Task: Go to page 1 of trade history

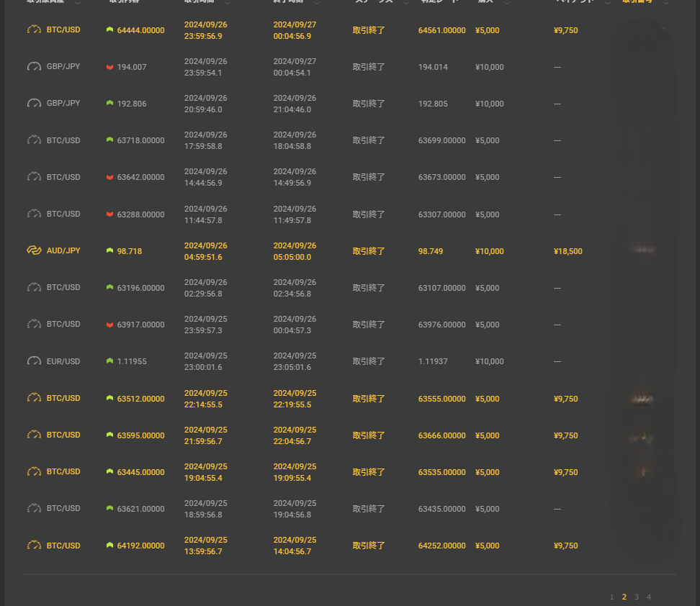Action: 612,597
